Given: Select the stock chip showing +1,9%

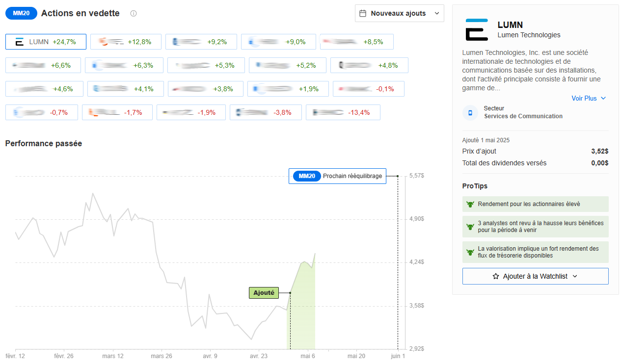Looking at the screenshot, I should pos(288,89).
